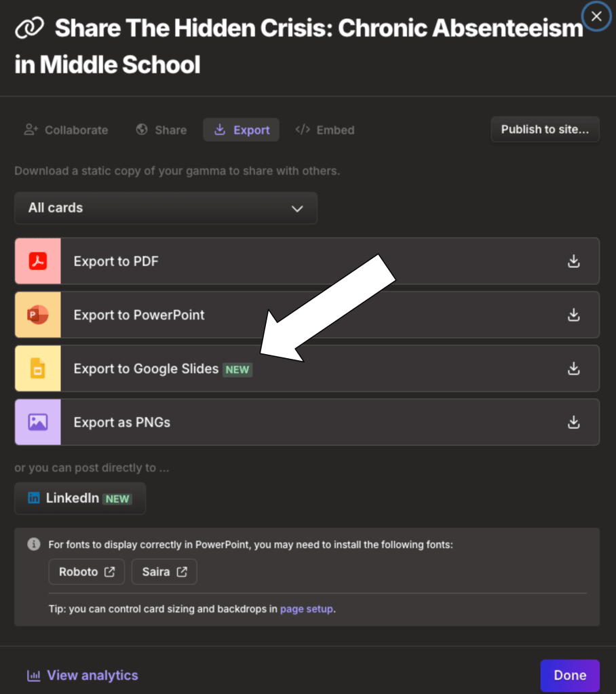Click download icon for Google Slides export
This screenshot has width=616, height=694.
(x=574, y=368)
